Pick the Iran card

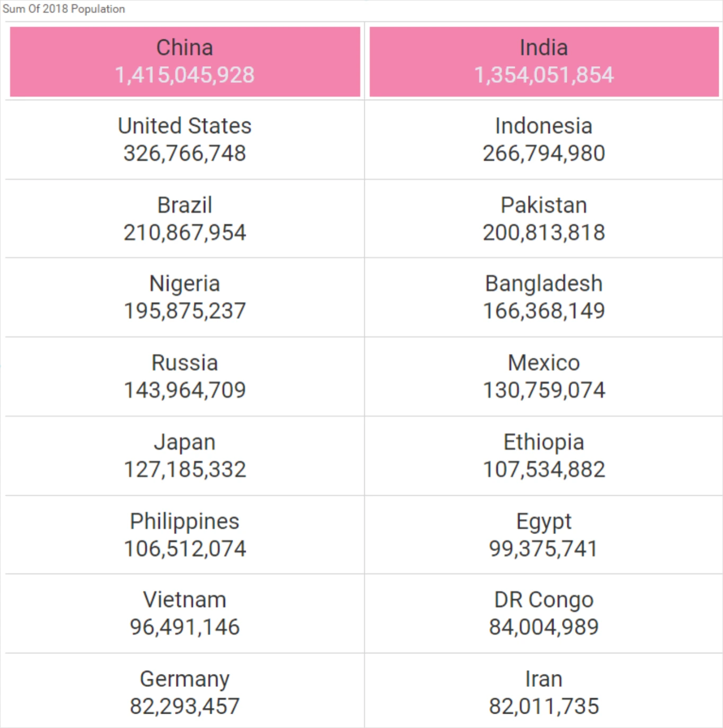[x=543, y=692]
